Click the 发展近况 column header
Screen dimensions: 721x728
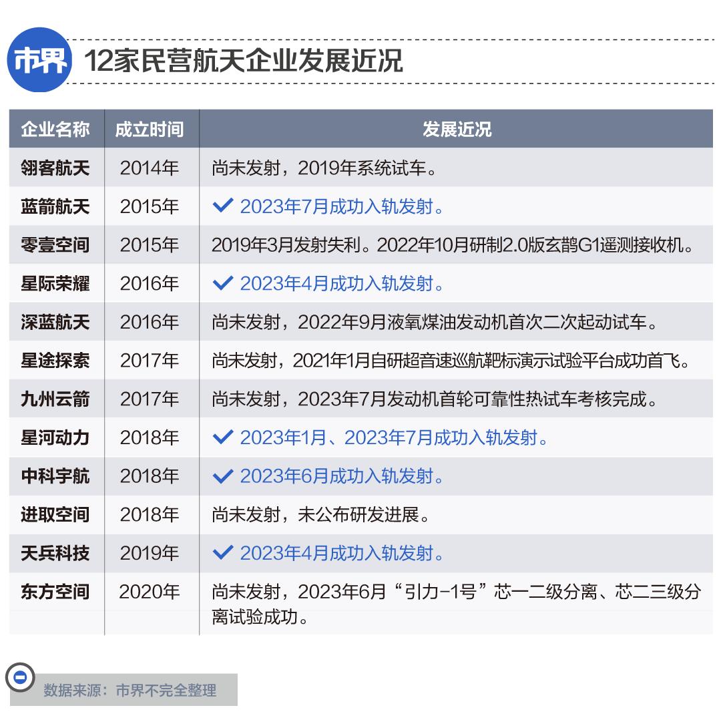[x=457, y=129]
